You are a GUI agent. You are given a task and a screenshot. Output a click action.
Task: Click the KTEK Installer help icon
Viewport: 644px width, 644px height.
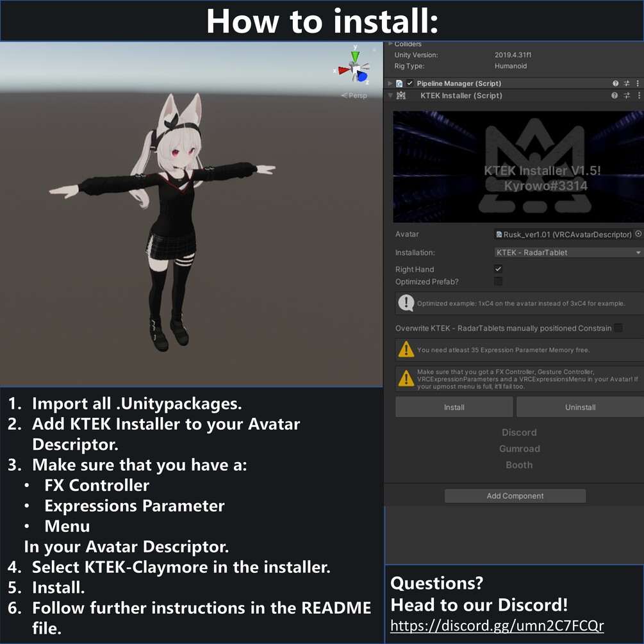[x=615, y=95]
